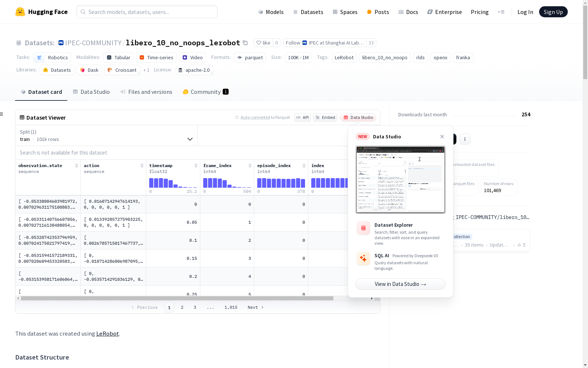Click the Data Studio preview thumbnail

(400, 180)
